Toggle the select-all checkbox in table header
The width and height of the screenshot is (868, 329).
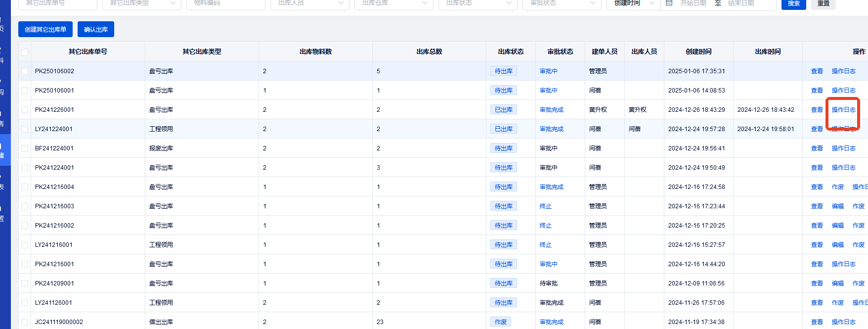[x=25, y=52]
